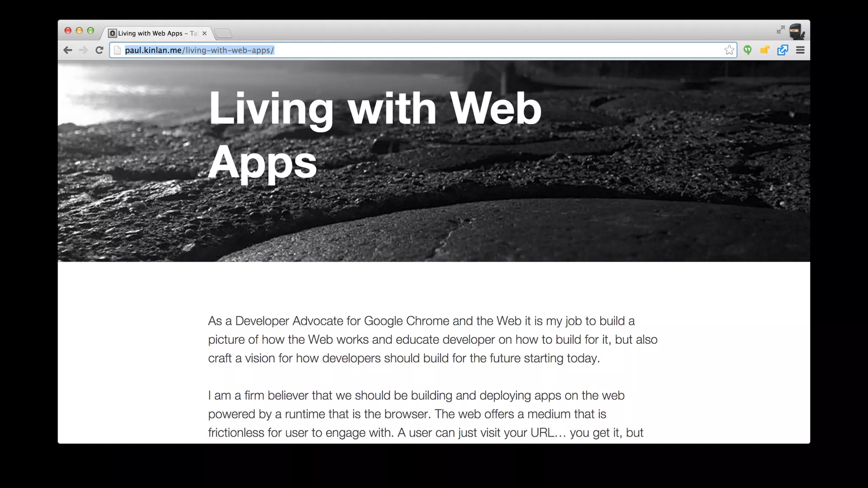868x488 pixels.
Task: Click the yellow padlock extension icon
Action: point(765,50)
